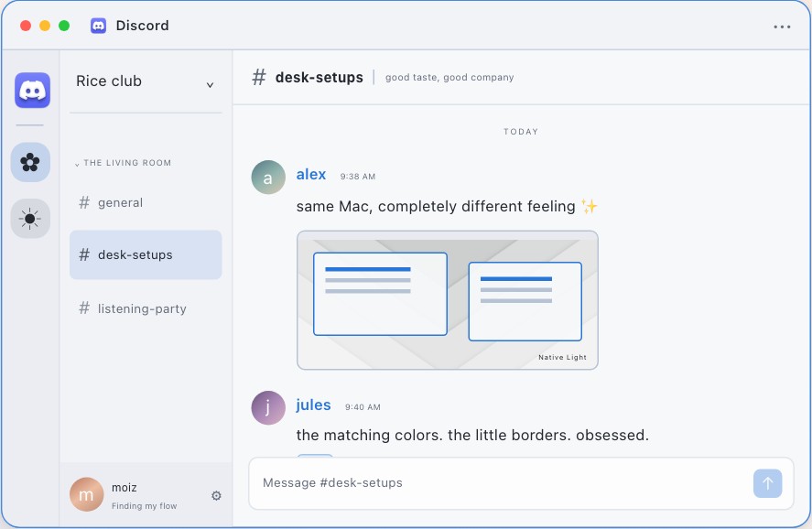Viewport: 812px width, 529px height.
Task: Click alex's username
Action: click(x=311, y=175)
